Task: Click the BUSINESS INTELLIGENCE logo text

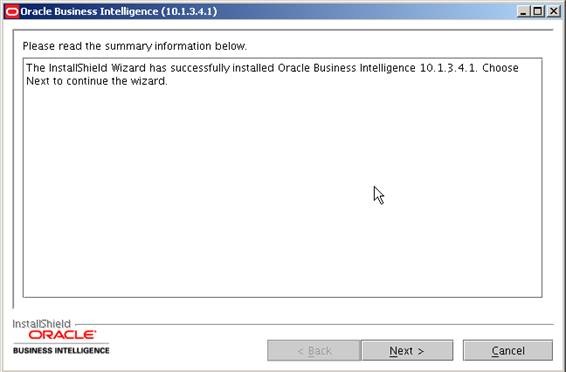Action: click(61, 350)
